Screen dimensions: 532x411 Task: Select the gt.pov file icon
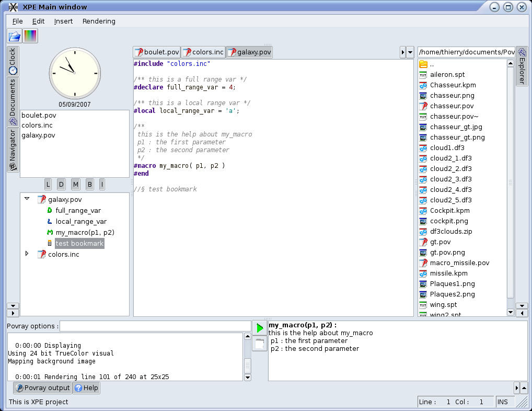tap(423, 242)
